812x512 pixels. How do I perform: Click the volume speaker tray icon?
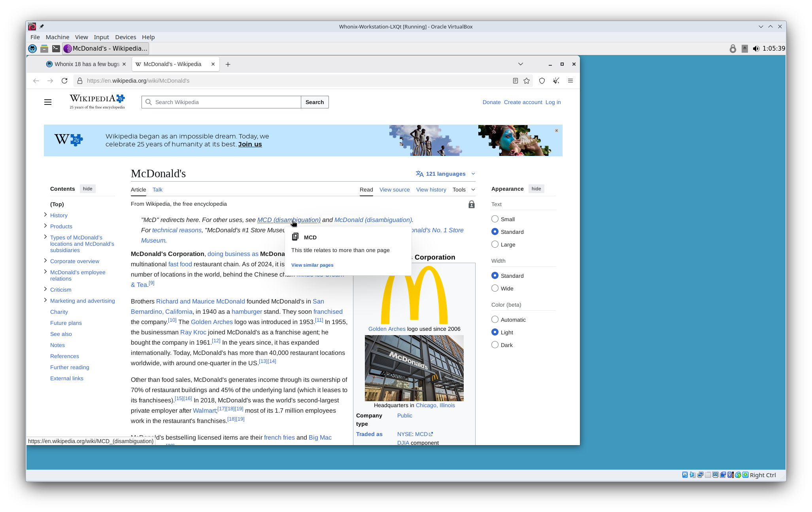[x=756, y=49]
